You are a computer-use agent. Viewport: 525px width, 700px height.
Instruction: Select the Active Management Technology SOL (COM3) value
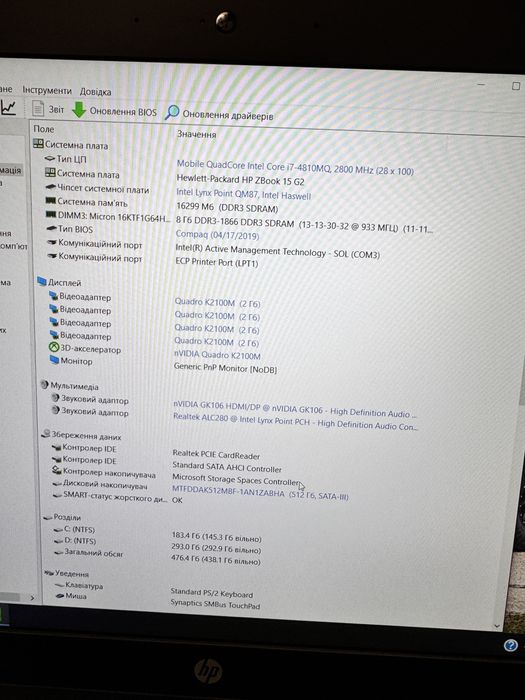pos(277,251)
